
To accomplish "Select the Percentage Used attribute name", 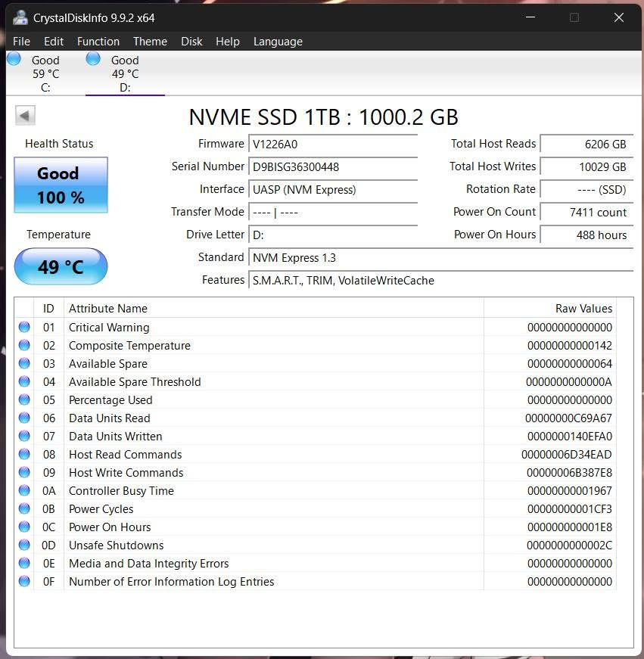I will 110,400.
